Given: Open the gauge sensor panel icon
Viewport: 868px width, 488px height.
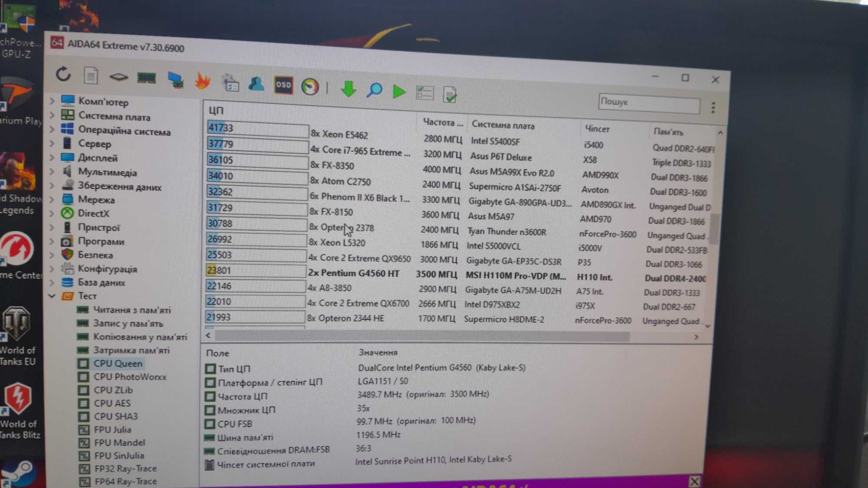Looking at the screenshot, I should click(310, 87).
